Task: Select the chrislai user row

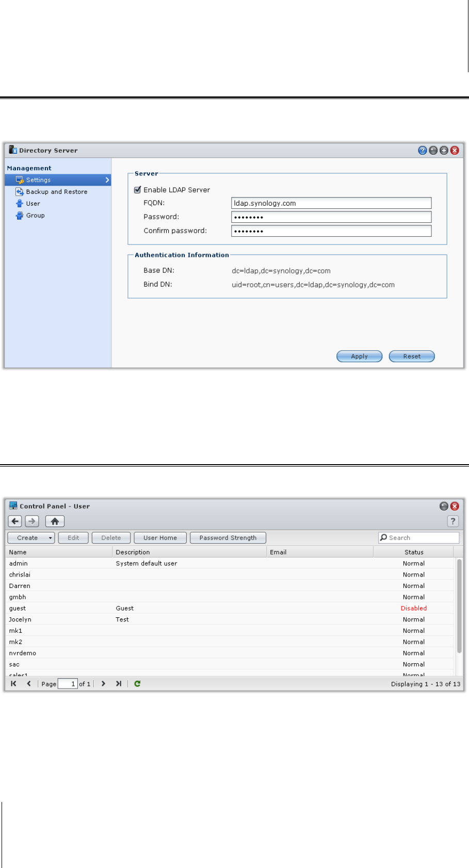Action: [231, 575]
